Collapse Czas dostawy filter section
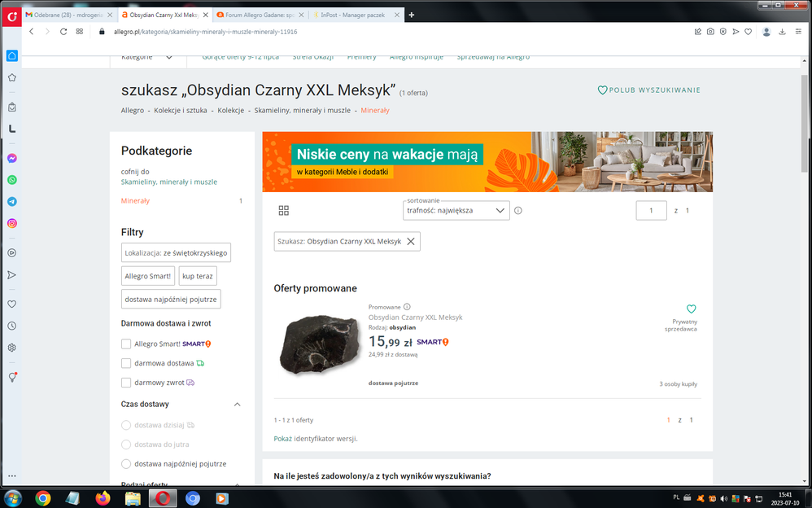812x508 pixels. (238, 405)
